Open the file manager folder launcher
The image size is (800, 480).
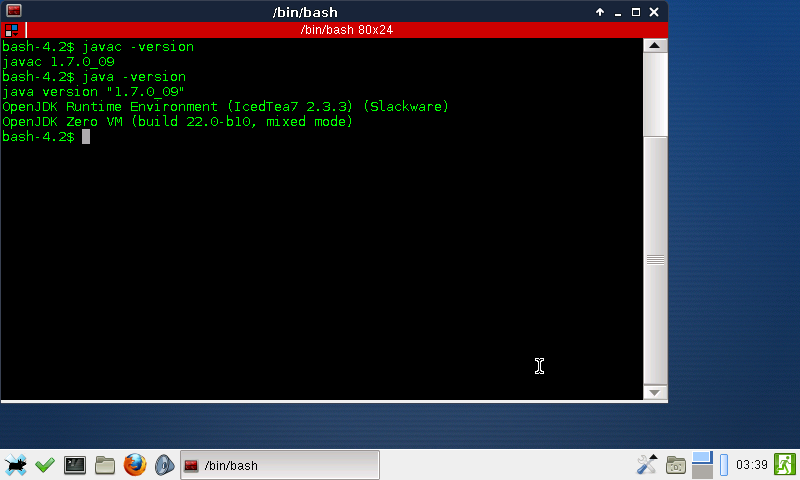click(x=105, y=465)
